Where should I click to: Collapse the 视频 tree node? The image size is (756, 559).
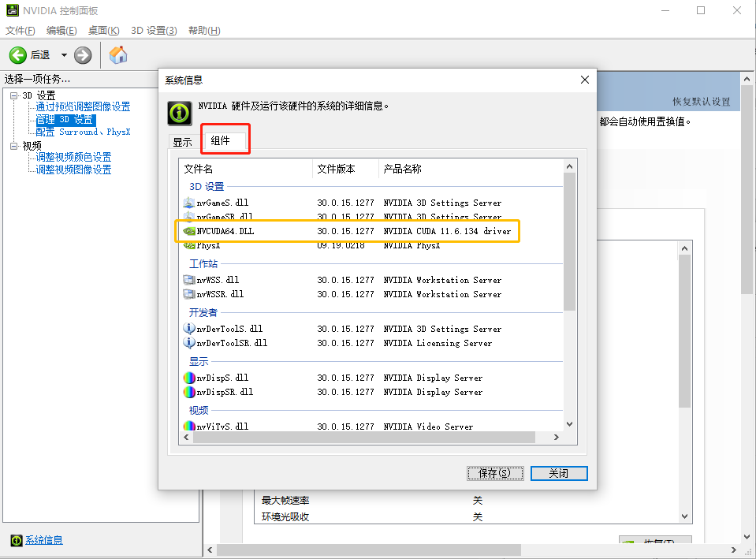[x=13, y=146]
